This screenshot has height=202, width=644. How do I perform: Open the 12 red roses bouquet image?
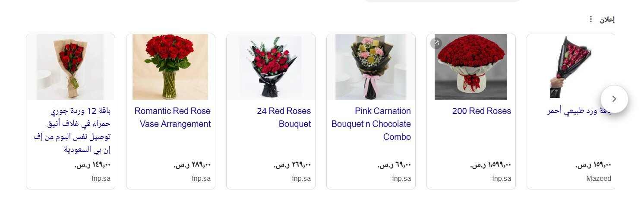[70, 67]
